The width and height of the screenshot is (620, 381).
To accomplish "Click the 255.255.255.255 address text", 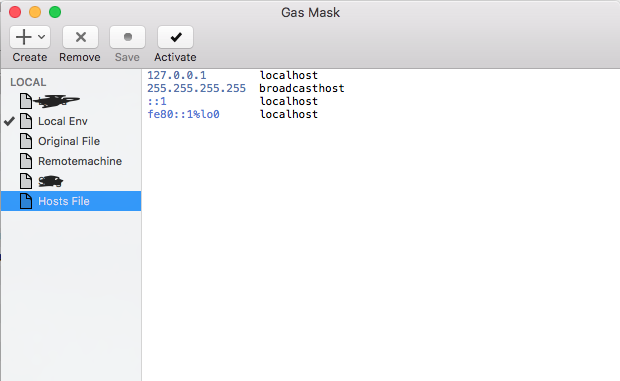I will point(197,88).
